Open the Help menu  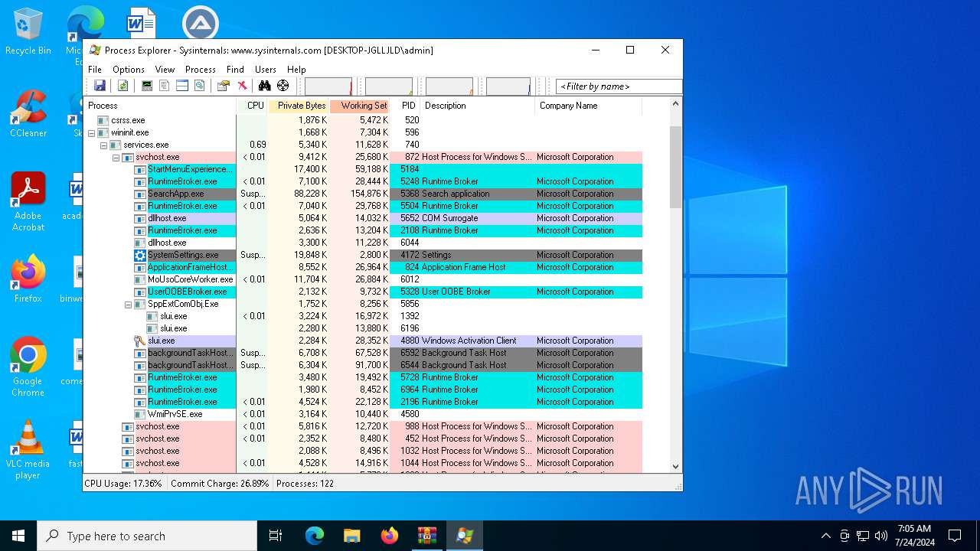coord(296,70)
